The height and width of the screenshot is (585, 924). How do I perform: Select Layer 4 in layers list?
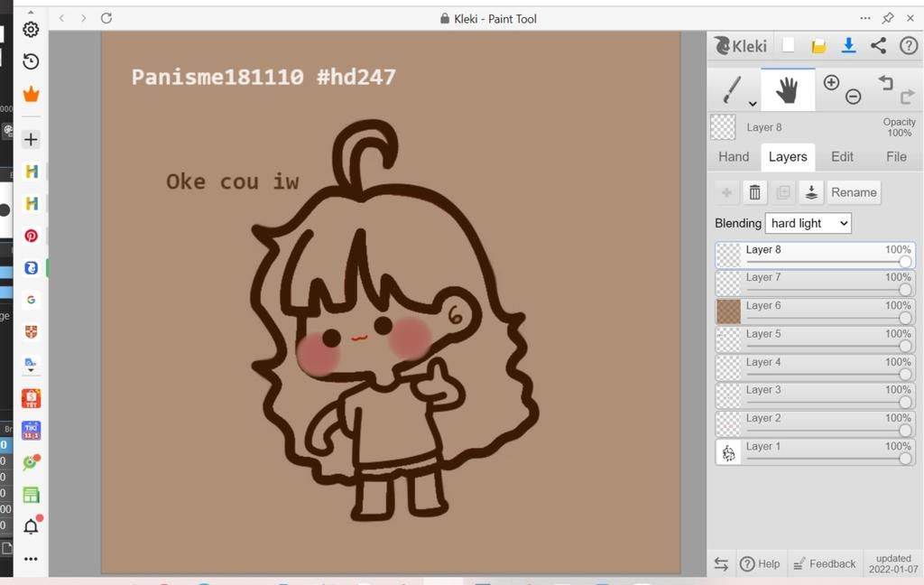[x=815, y=368]
